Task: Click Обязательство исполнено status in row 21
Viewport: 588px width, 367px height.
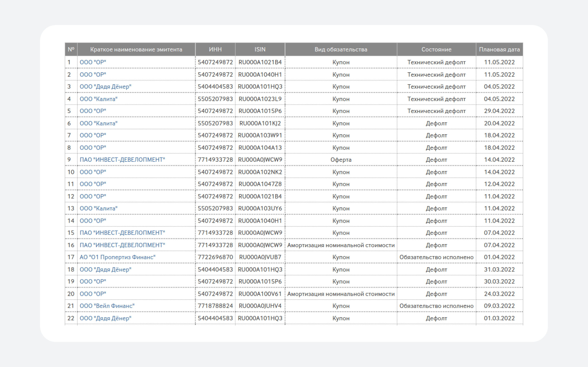Action: pyautogui.click(x=436, y=306)
